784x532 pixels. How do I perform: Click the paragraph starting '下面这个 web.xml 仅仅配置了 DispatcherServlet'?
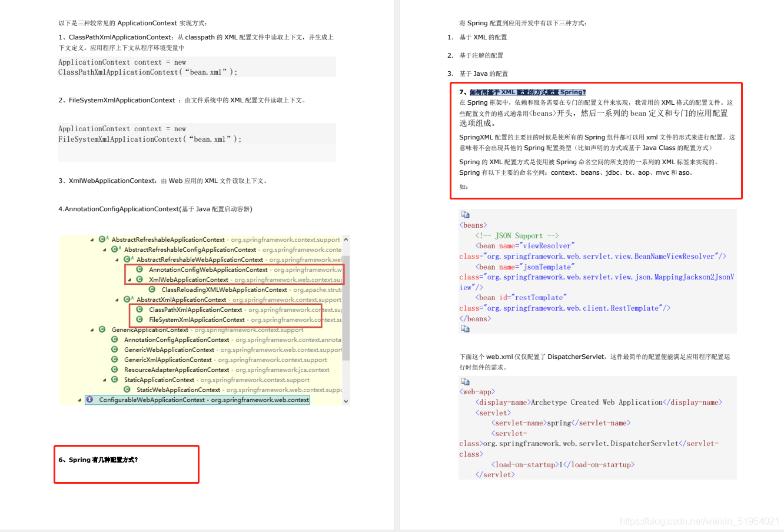pyautogui.click(x=594, y=362)
